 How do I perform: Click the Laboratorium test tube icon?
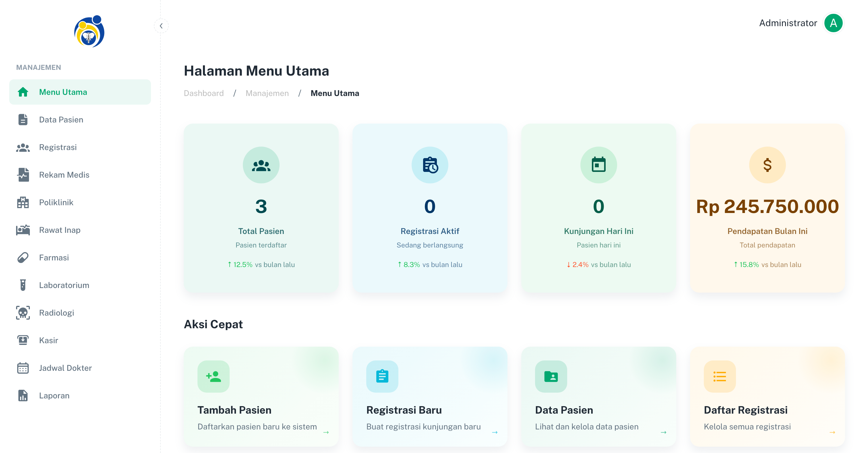[23, 285]
